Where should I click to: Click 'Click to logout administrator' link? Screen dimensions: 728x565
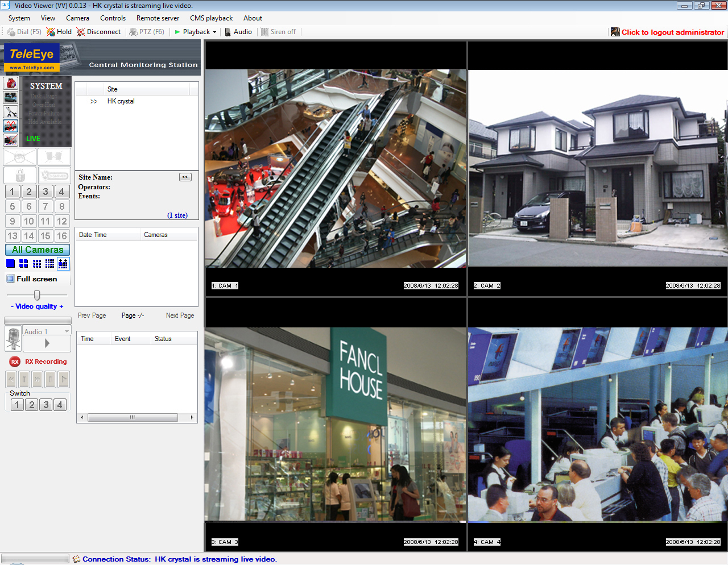coord(673,32)
